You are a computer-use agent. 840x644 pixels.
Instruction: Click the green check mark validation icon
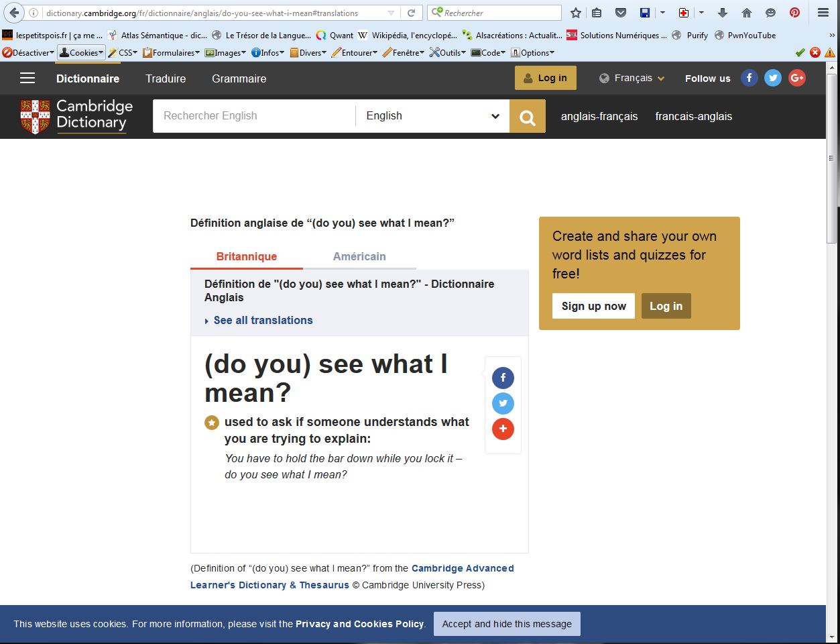(x=800, y=52)
